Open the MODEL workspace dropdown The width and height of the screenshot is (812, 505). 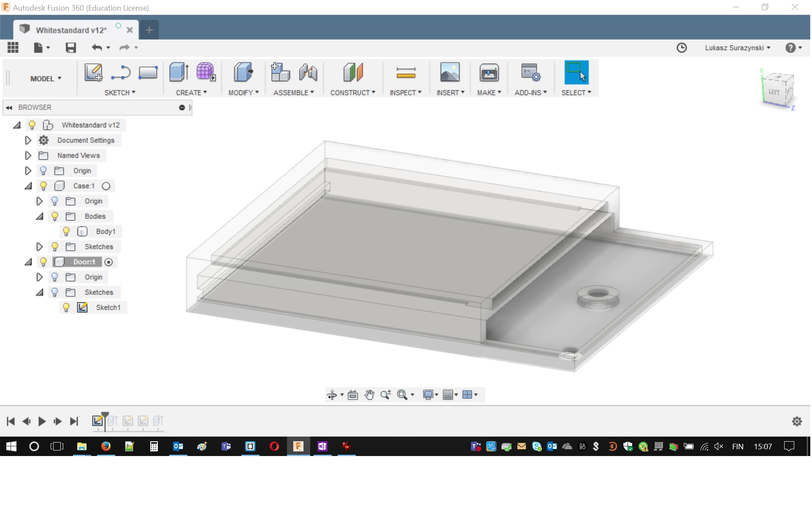[46, 79]
